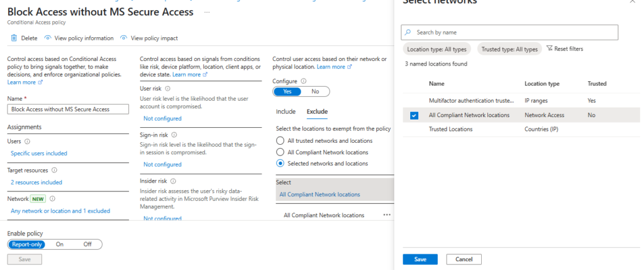Screen dimensions: 644x270
Task: Open Trusted type: All types filter
Action: 509,49
